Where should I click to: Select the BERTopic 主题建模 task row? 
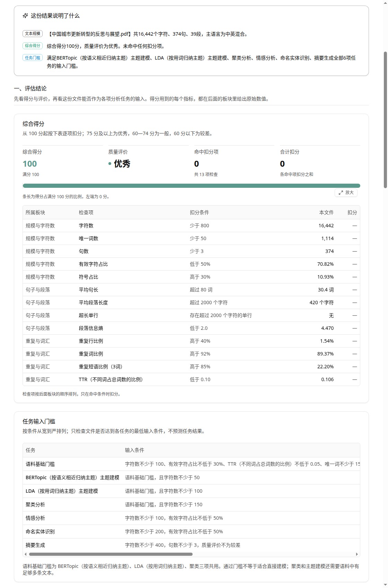191,477
